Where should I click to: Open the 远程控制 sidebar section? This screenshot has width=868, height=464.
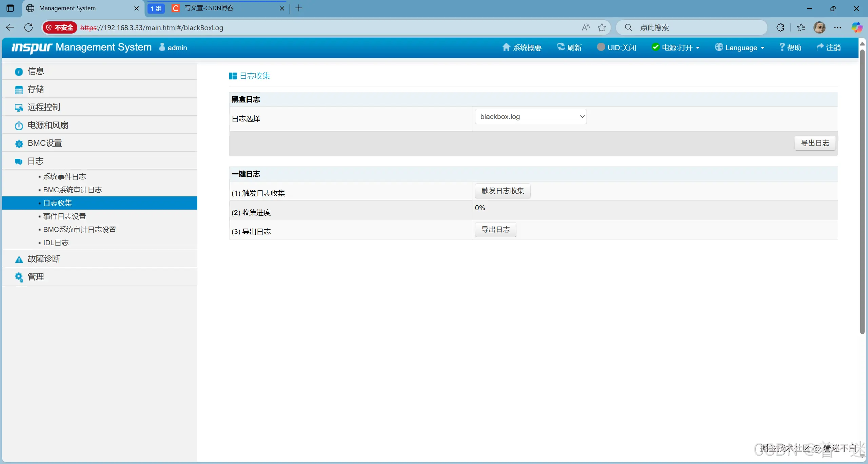[44, 107]
